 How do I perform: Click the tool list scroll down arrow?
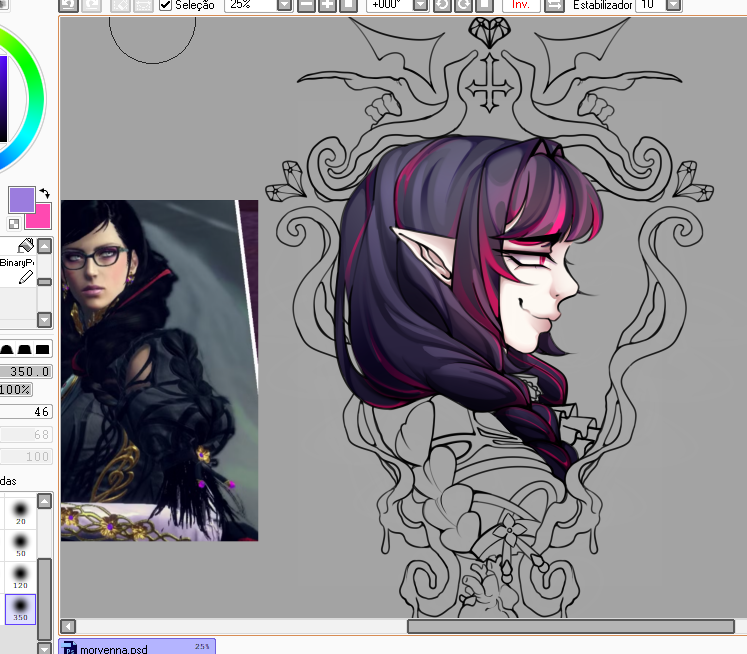[44, 320]
